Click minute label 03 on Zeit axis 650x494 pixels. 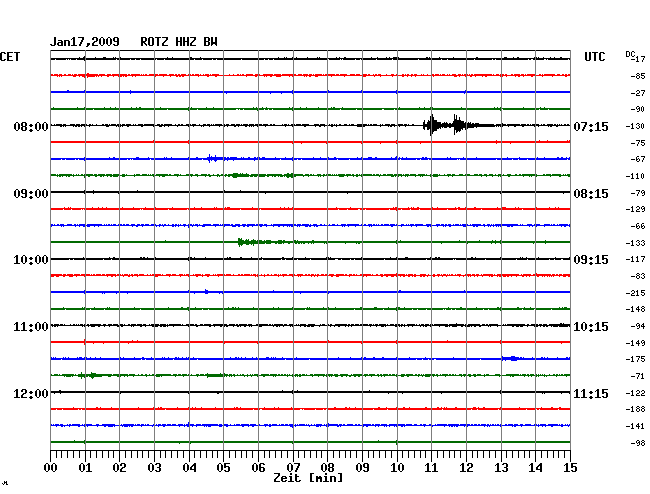click(154, 468)
